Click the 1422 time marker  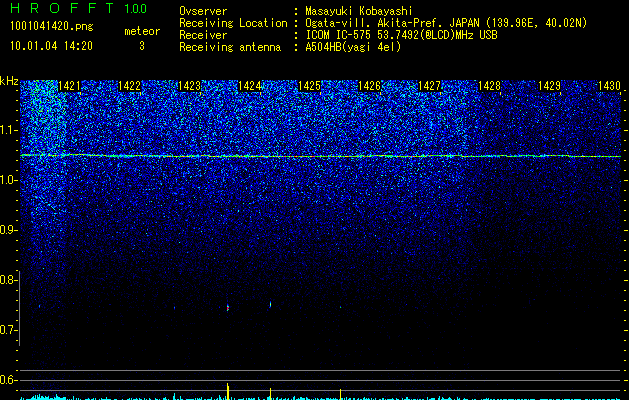coord(130,86)
